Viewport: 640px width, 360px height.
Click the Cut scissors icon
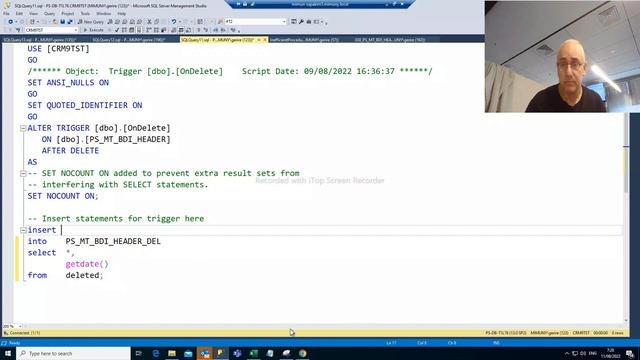click(x=149, y=22)
